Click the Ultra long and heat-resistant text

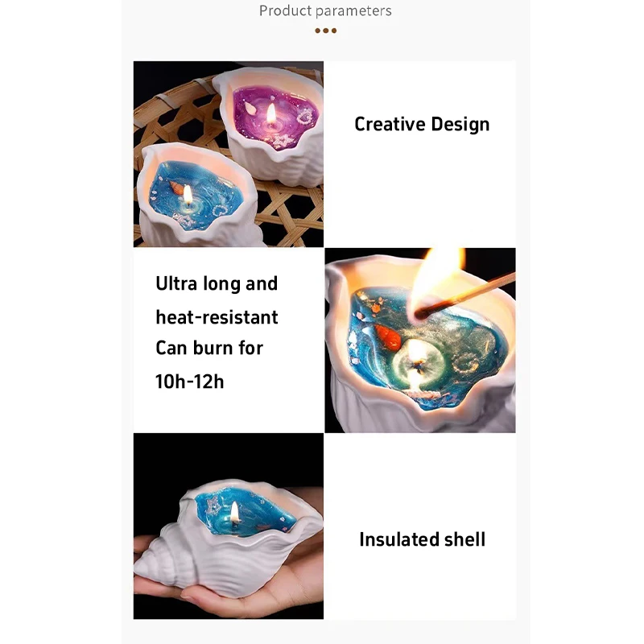[217, 300]
